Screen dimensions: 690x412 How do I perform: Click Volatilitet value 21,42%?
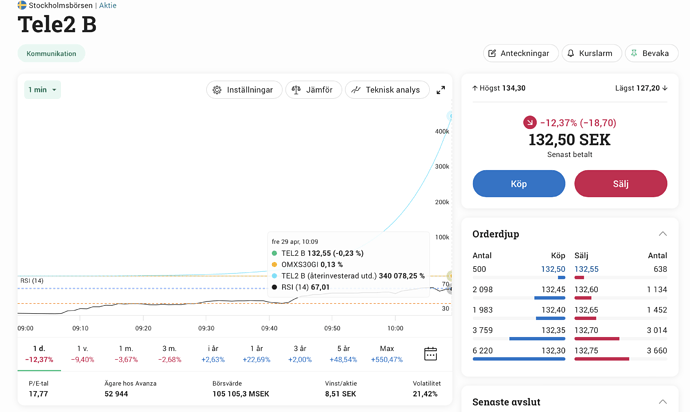pyautogui.click(x=425, y=394)
